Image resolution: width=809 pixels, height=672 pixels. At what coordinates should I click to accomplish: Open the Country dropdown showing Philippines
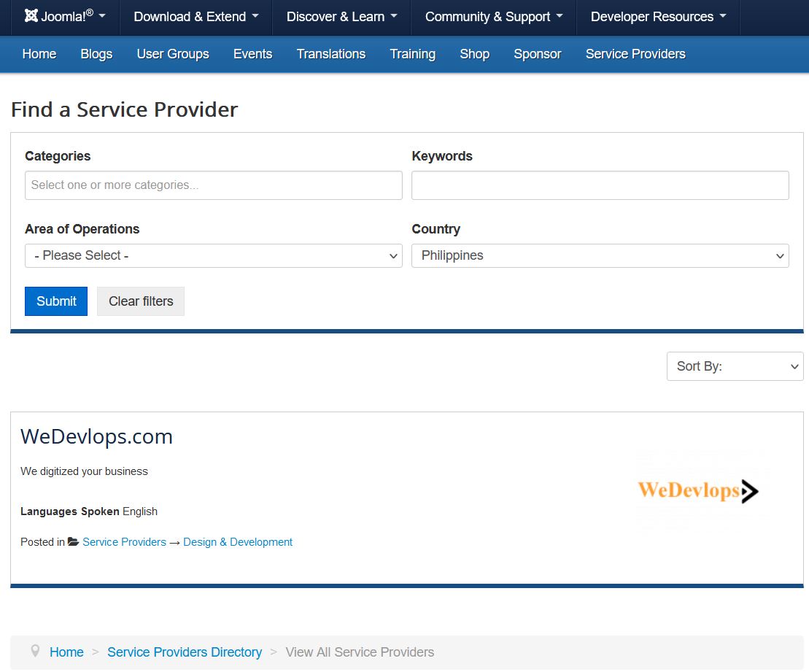tap(600, 255)
